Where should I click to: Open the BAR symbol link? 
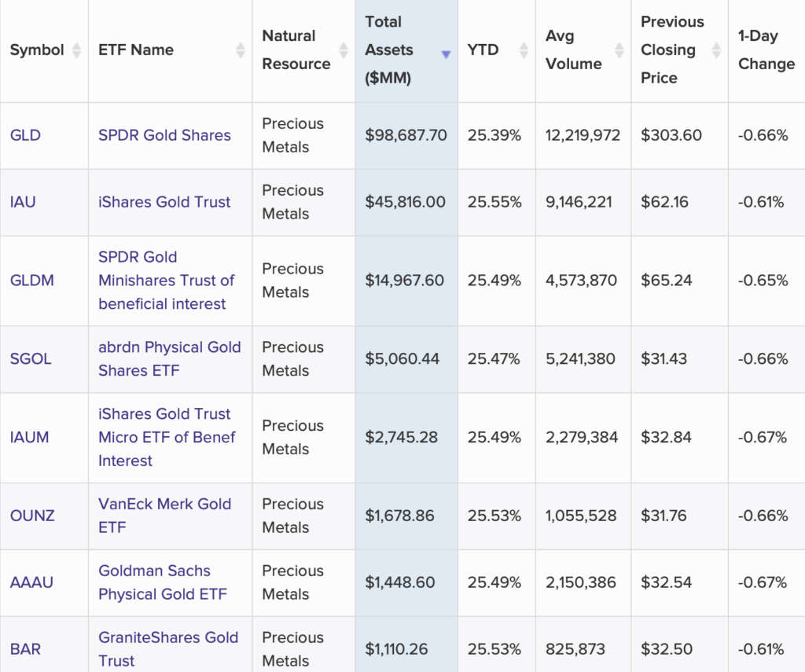(x=25, y=649)
